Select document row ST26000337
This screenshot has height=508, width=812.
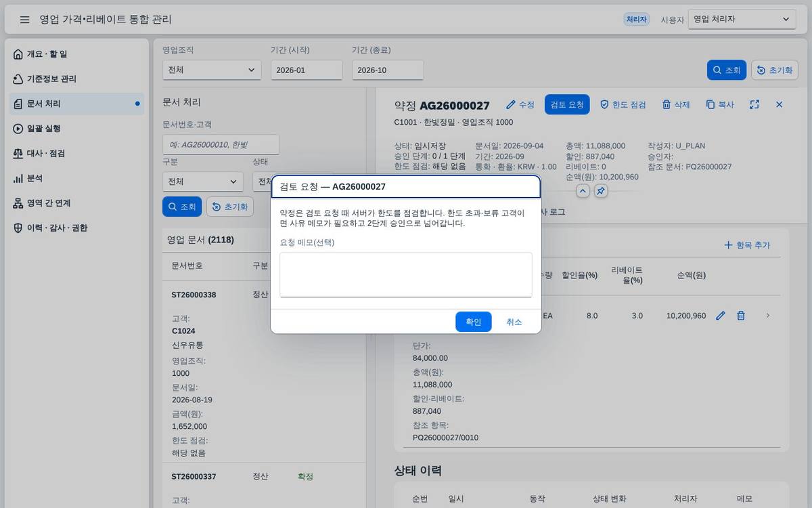264,486
